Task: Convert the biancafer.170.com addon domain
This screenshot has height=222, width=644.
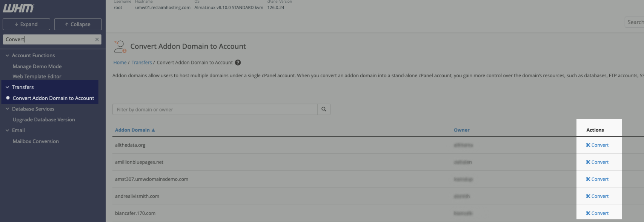Action: click(597, 213)
